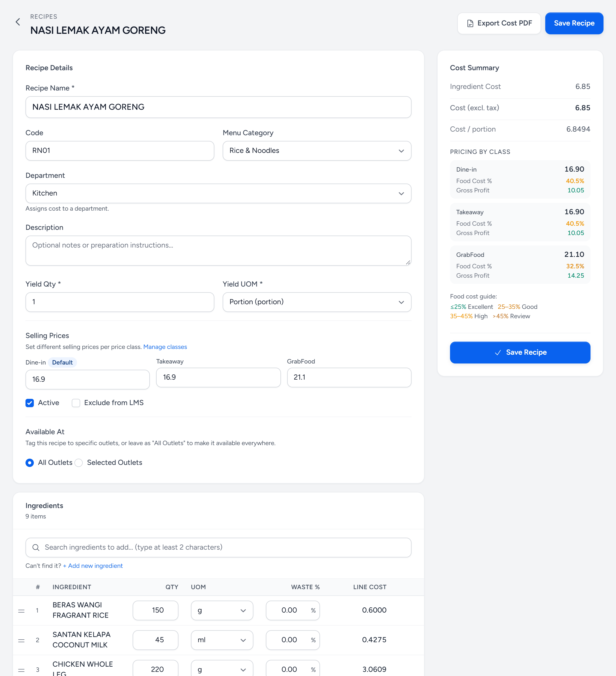Viewport: 616px width, 676px height.
Task: Toggle the Active checkbox
Action: click(30, 403)
